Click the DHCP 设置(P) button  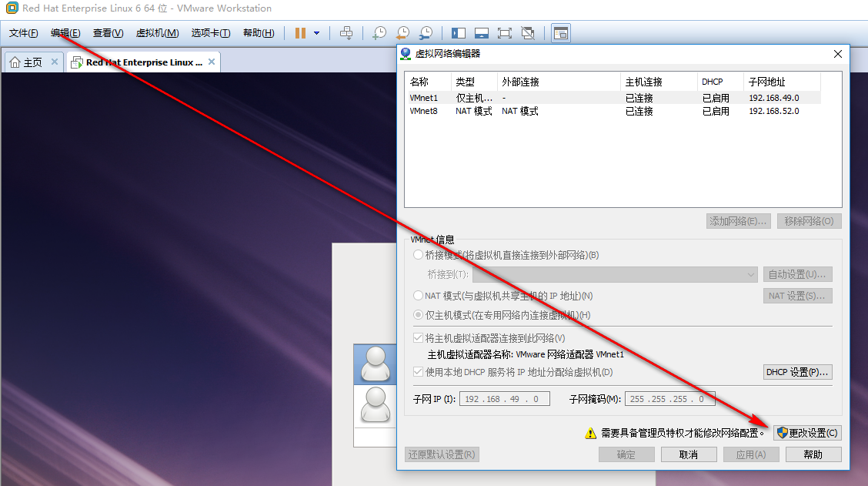point(797,372)
